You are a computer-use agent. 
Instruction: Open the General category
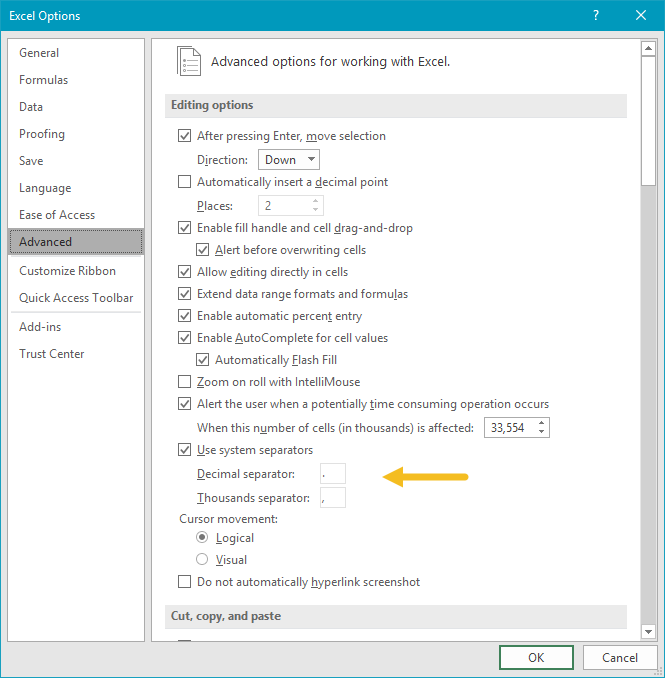76,53
